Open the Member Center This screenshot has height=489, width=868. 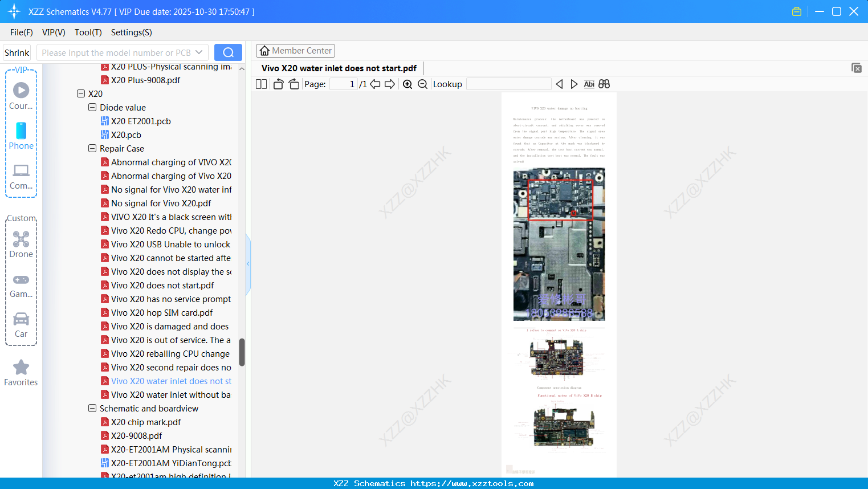click(x=295, y=51)
